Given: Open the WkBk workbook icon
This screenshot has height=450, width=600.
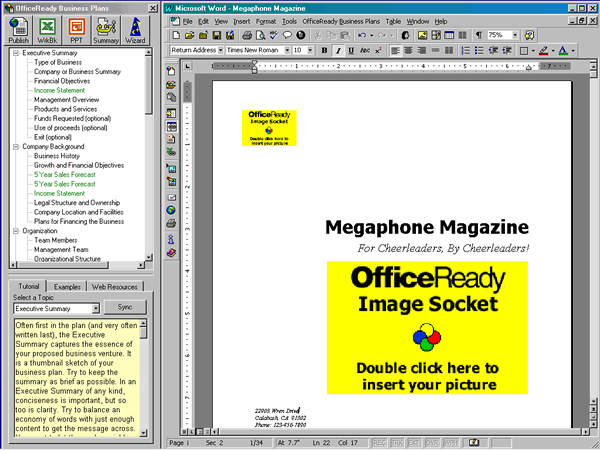Looking at the screenshot, I should tap(47, 30).
